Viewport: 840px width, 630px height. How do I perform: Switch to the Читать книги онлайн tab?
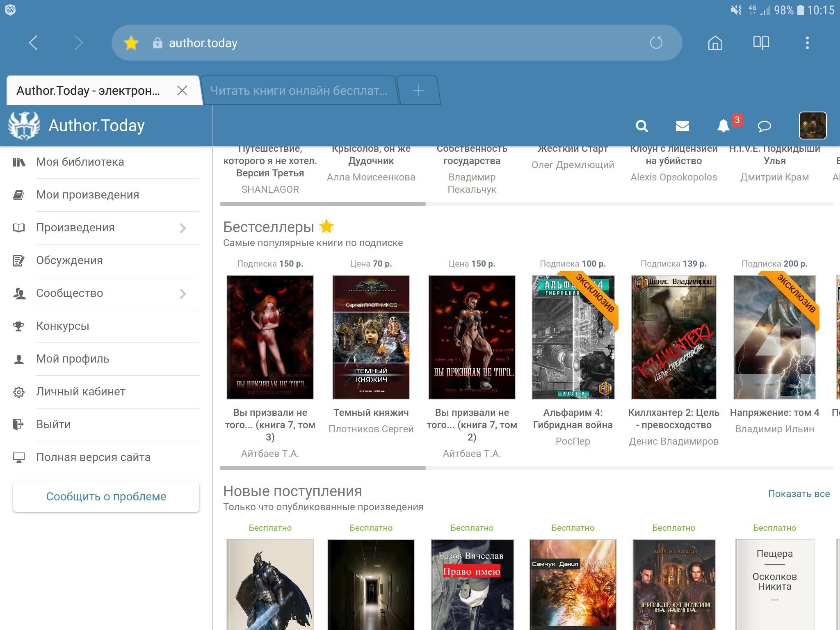(298, 91)
